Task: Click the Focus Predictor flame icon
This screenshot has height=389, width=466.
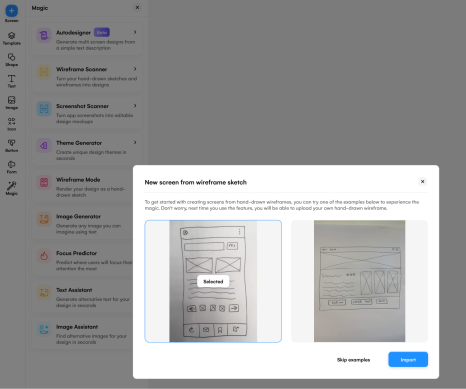Action: 44,256
